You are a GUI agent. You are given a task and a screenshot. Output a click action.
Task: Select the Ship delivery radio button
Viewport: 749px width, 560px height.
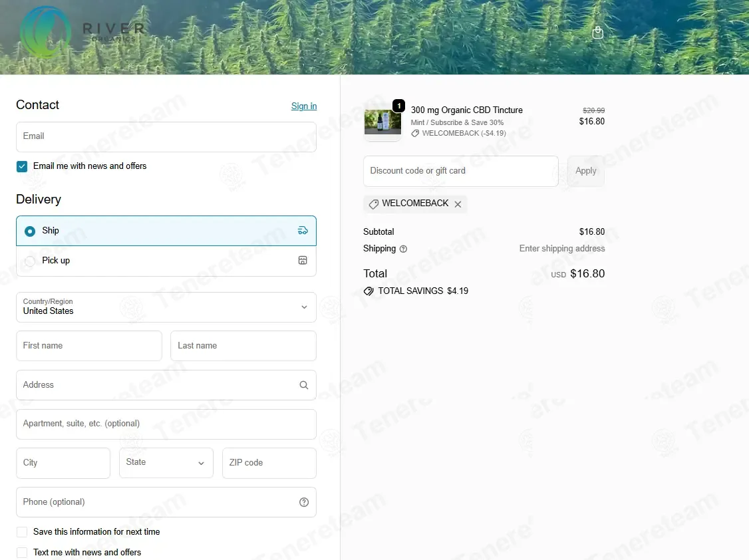coord(30,231)
